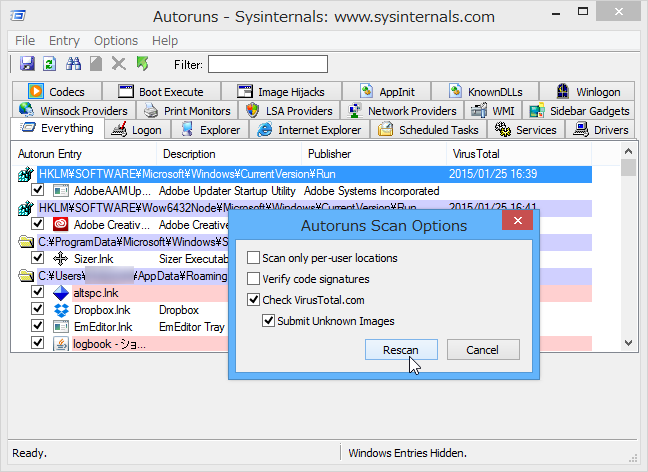The width and height of the screenshot is (648, 472).
Task: Switch to the Winlogon tab
Action: [x=587, y=91]
